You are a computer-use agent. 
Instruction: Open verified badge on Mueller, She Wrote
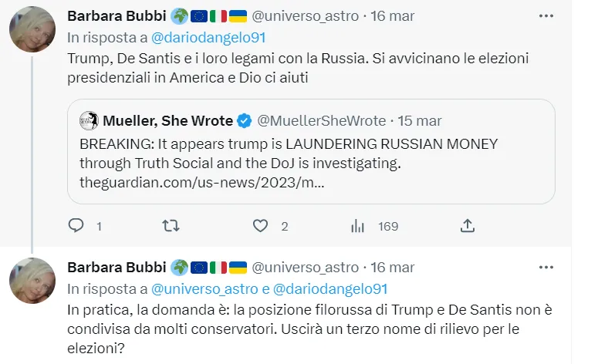tap(243, 121)
